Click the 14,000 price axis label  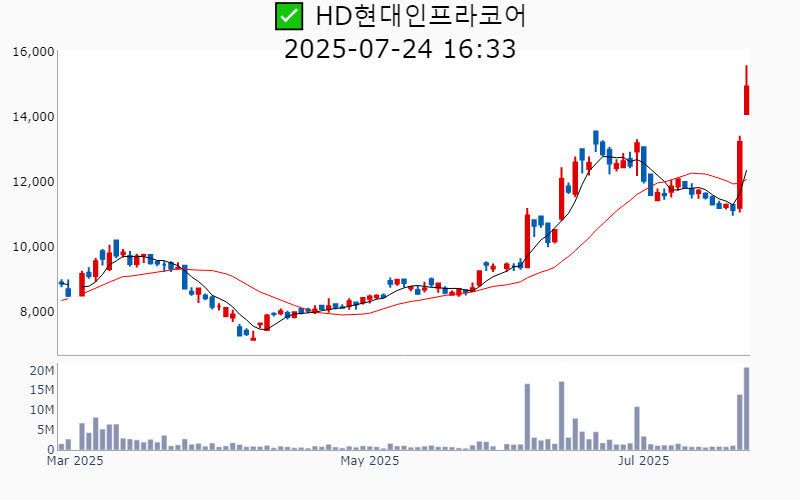click(x=33, y=117)
